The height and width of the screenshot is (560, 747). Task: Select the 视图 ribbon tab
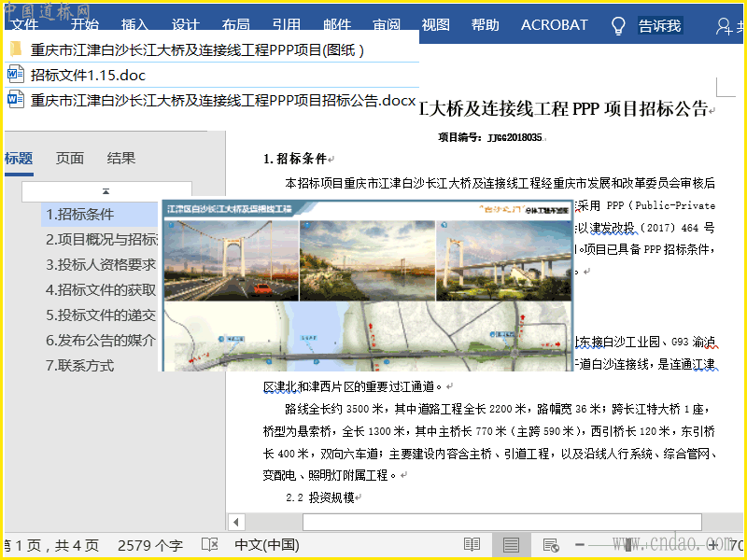point(435,25)
